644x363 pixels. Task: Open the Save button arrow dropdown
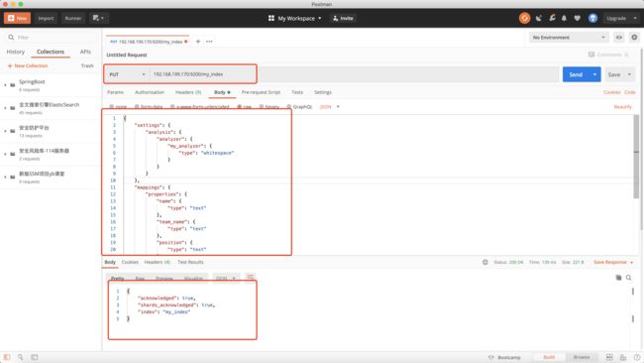click(629, 74)
